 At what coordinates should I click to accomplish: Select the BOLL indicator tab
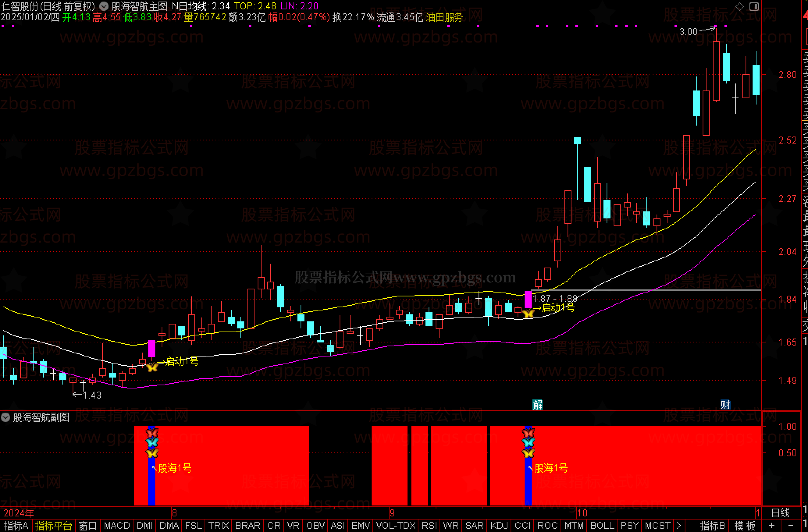pos(602,525)
